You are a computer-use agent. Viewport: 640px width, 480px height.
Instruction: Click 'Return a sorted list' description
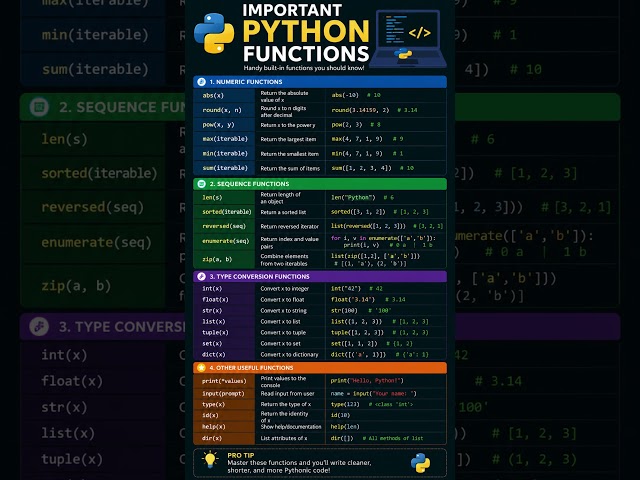(x=283, y=212)
